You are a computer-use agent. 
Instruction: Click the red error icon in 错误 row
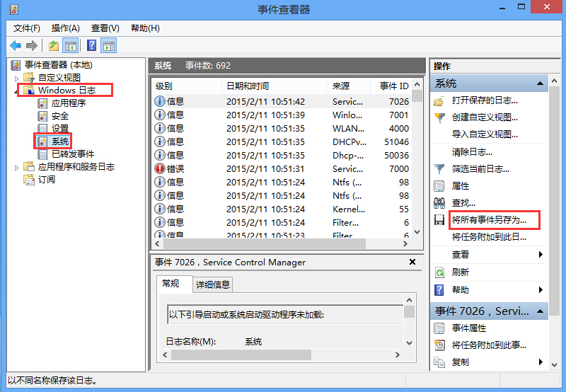pos(160,168)
